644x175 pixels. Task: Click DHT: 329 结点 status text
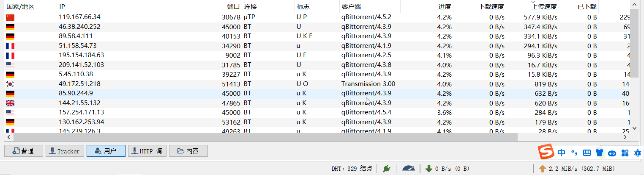click(x=352, y=169)
